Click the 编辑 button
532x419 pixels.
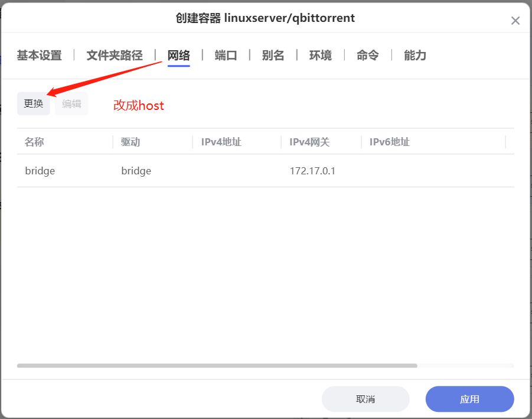point(71,103)
